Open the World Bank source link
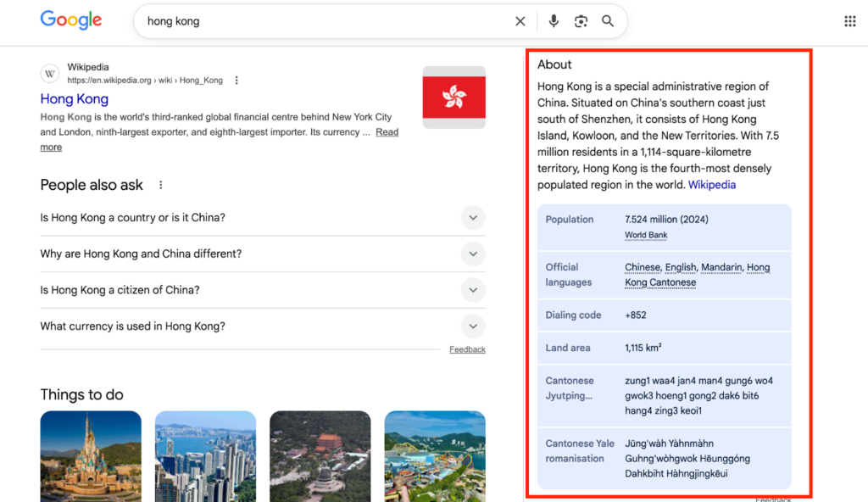868x502 pixels. [645, 235]
